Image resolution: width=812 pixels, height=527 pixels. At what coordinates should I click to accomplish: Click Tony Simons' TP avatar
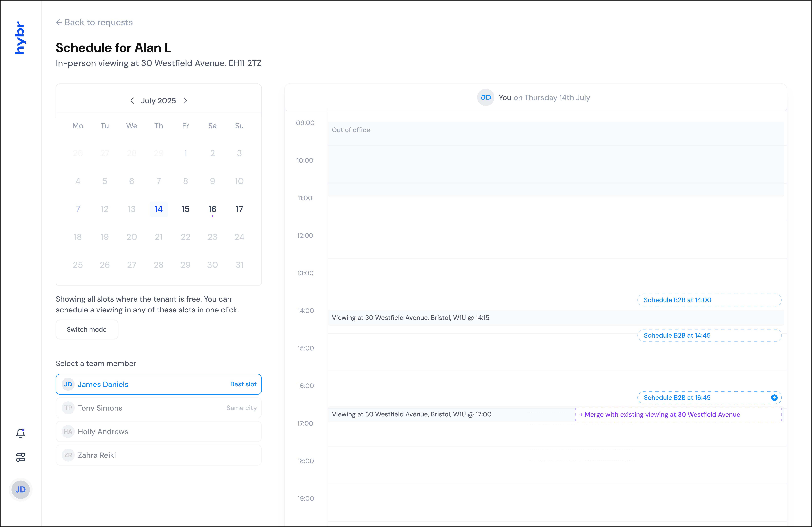68,408
